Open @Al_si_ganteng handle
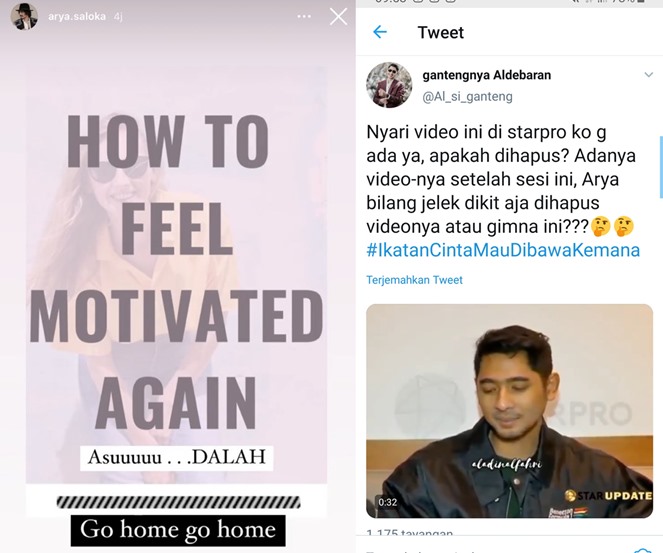The width and height of the screenshot is (663, 553). click(467, 97)
